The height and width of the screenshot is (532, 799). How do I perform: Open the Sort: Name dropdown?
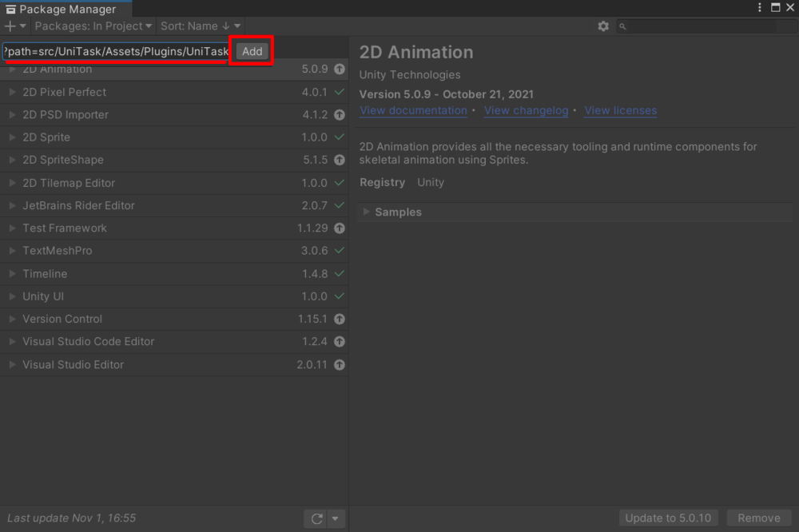(x=200, y=26)
